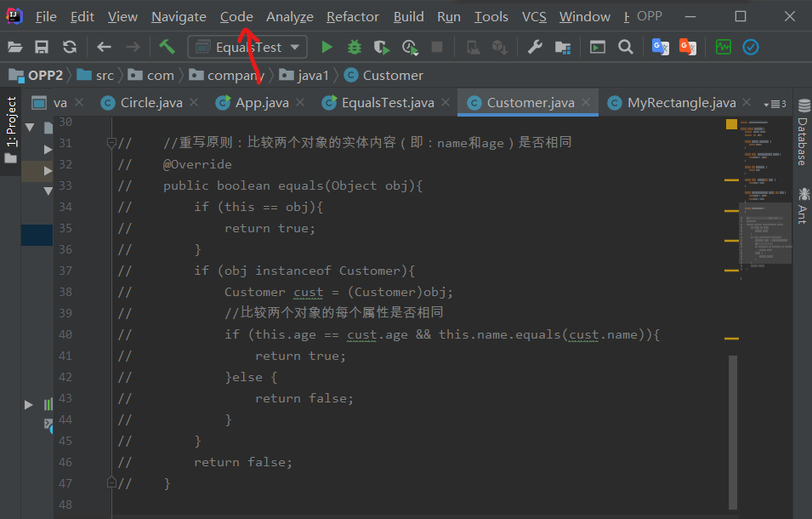This screenshot has height=519, width=812.
Task: Collapse the top project tree arrow
Action: pyautogui.click(x=30, y=127)
